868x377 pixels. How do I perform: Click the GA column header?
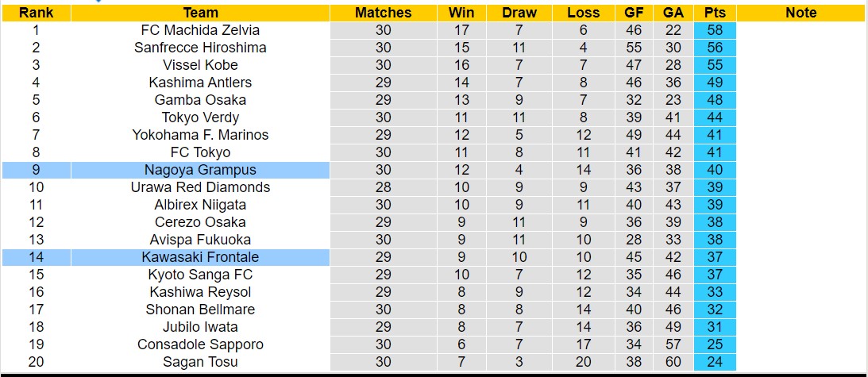click(673, 13)
